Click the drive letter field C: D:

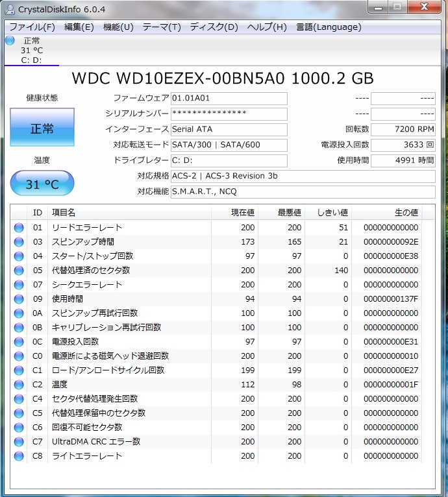pos(229,160)
